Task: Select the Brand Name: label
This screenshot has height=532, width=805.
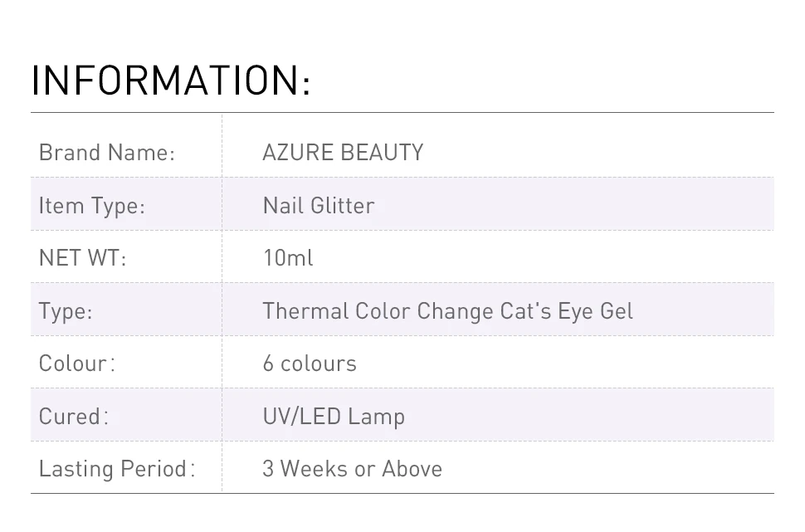Action: click(x=107, y=153)
